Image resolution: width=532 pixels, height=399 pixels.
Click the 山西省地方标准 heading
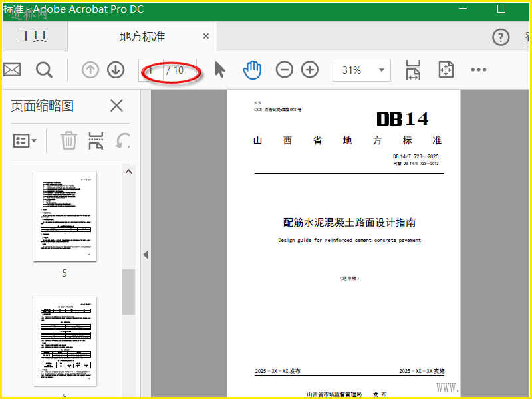pos(347,140)
